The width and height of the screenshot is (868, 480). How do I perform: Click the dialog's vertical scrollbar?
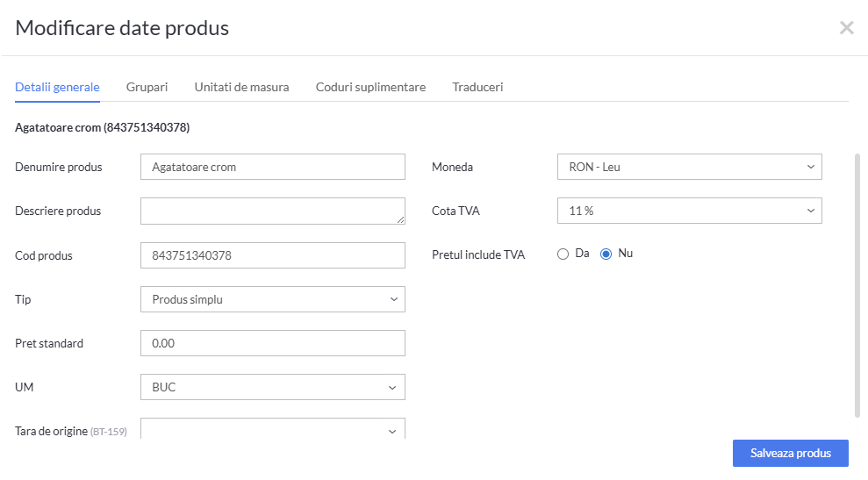(857, 285)
